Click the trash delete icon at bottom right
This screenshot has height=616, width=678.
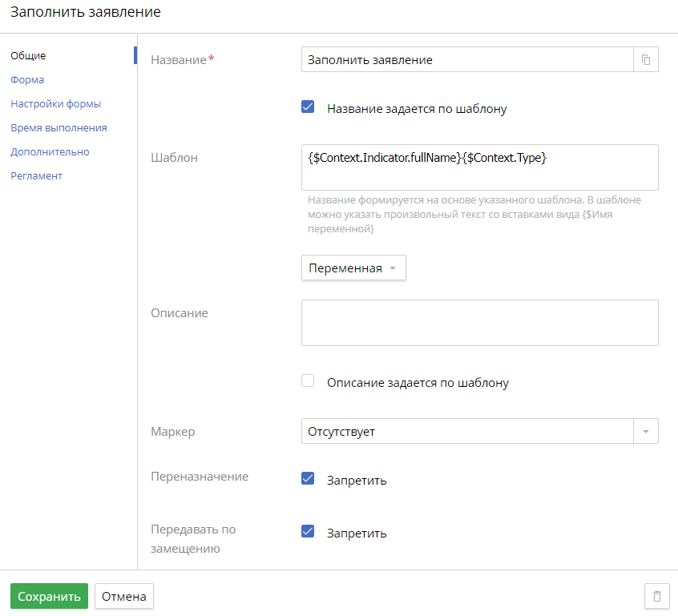point(656,597)
